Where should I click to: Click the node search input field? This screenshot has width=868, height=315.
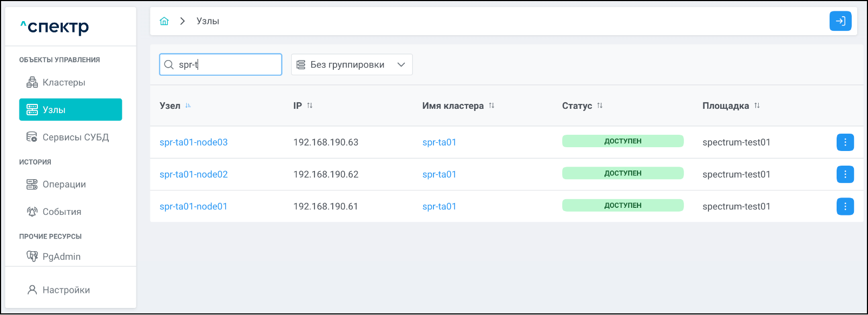pos(227,64)
